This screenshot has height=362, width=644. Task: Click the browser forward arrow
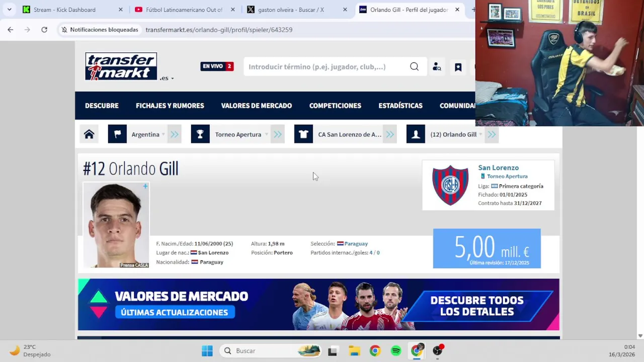point(27,30)
